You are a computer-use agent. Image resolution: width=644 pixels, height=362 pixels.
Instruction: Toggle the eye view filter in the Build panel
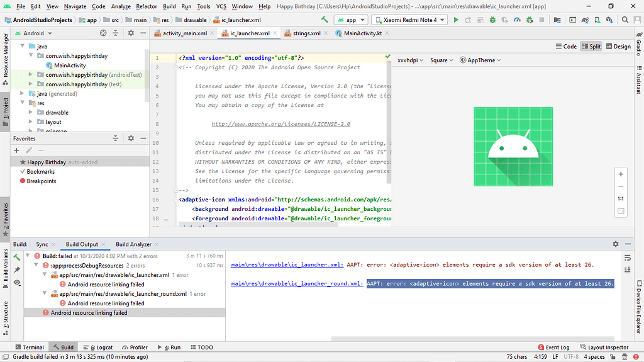[18, 282]
